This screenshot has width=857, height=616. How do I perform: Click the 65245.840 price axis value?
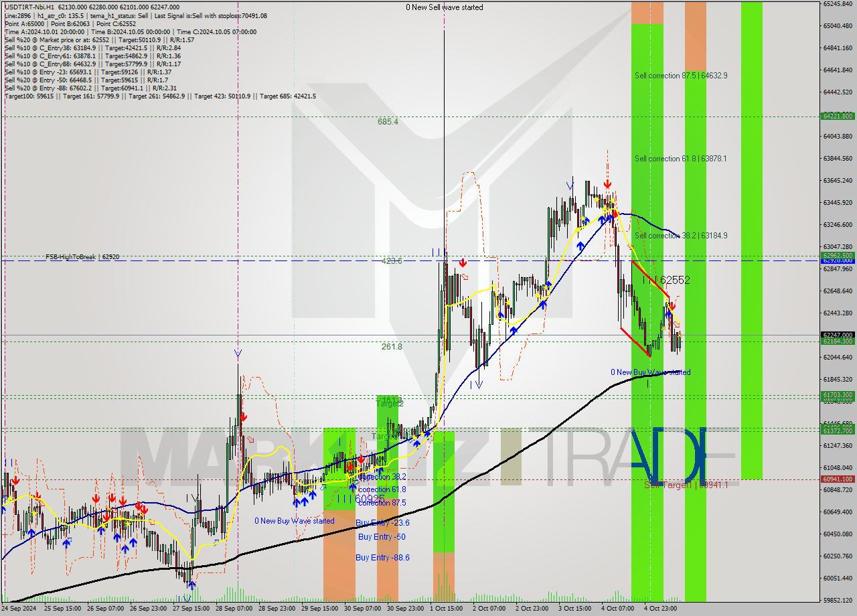pyautogui.click(x=838, y=3)
